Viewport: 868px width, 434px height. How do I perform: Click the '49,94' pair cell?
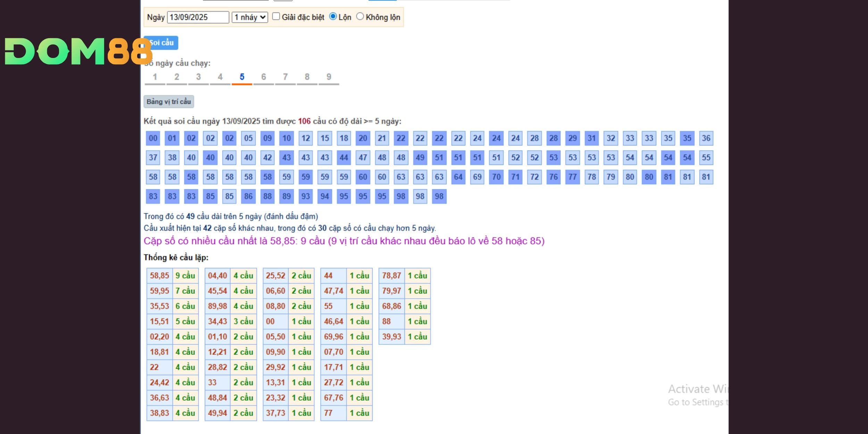coord(218,413)
